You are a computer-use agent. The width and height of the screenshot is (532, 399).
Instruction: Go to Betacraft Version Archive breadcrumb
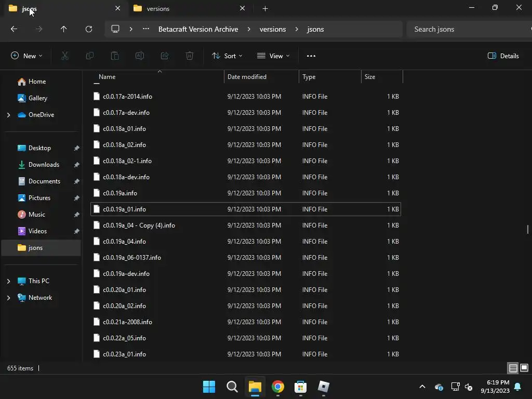198,29
